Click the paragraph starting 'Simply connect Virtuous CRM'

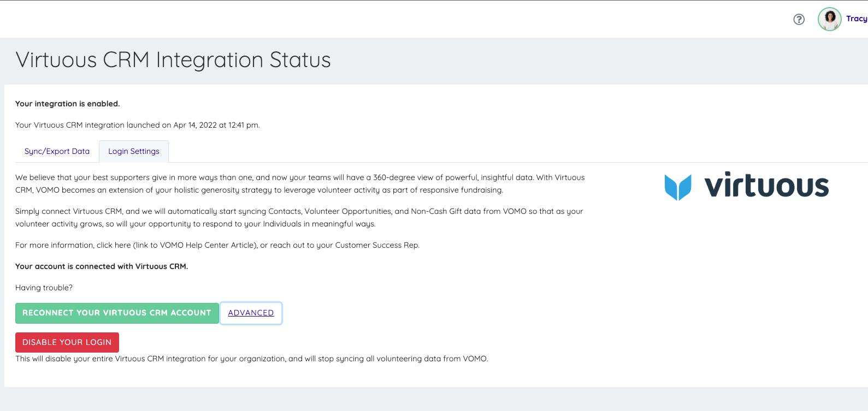click(x=299, y=217)
